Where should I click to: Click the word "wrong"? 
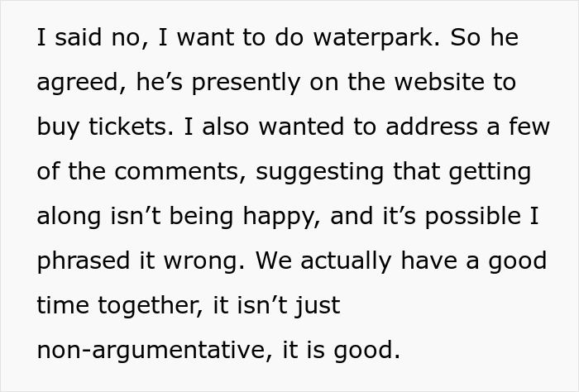(203, 261)
